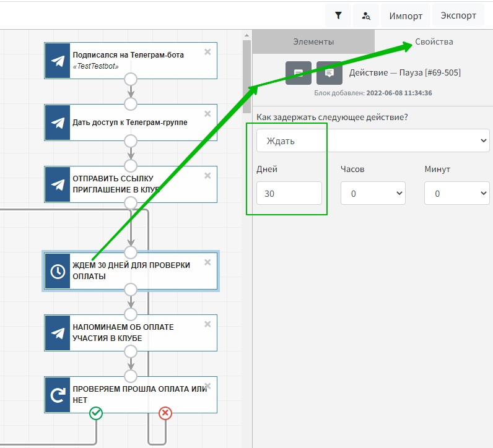Click the Как задержать следующее действие? label
Viewport: 493px width, 448px height.
[x=332, y=117]
